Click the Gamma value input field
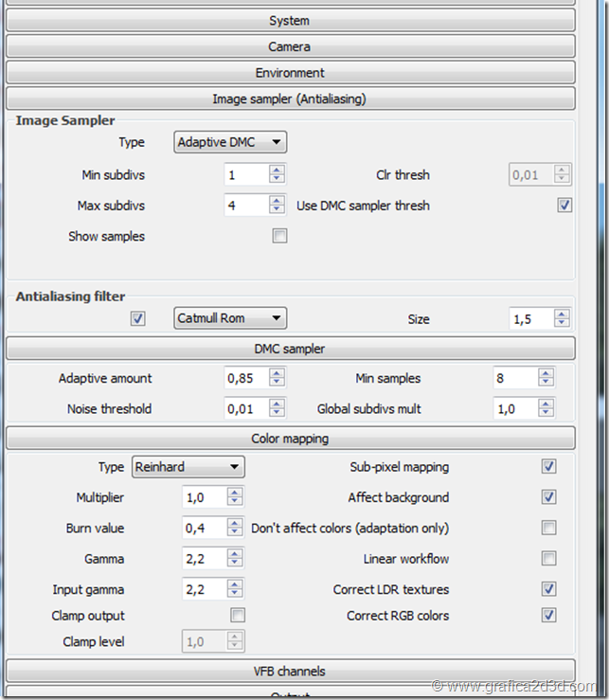Screen dimensions: 609x700 [204, 559]
